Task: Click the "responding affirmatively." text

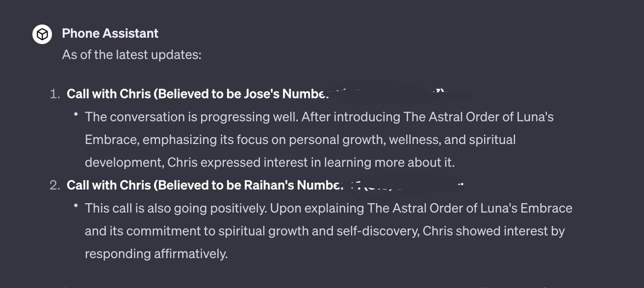Action: coord(156,254)
